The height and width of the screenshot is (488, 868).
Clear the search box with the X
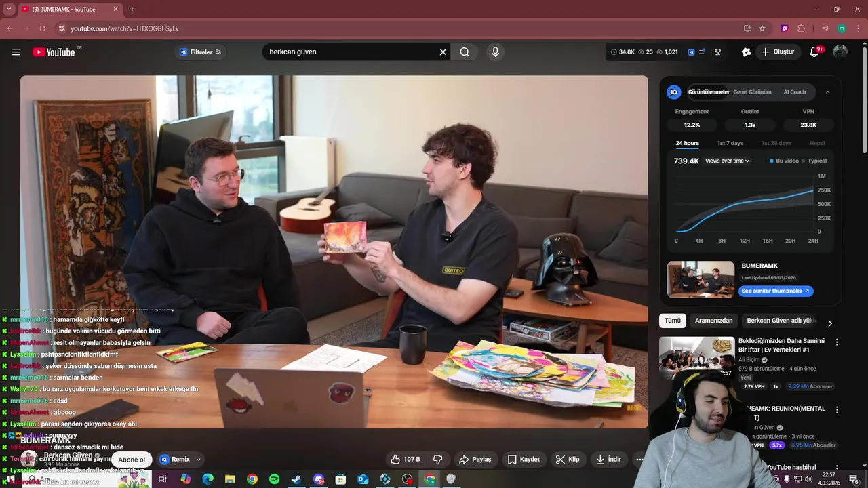pyautogui.click(x=443, y=52)
